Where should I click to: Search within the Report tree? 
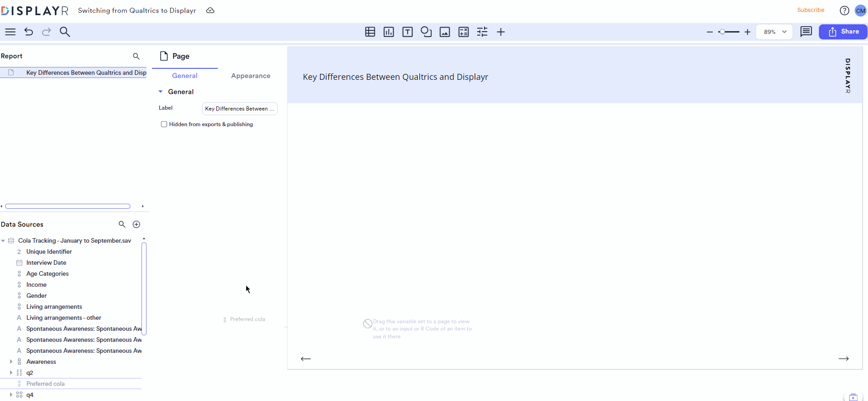[x=136, y=56]
